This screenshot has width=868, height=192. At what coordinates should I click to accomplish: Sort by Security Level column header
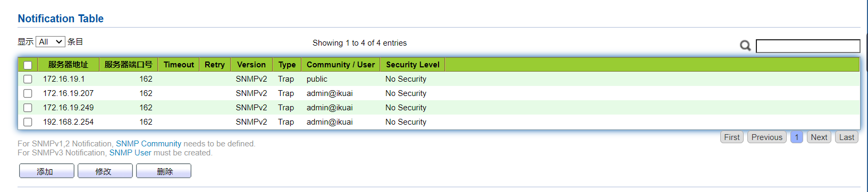tap(412, 65)
